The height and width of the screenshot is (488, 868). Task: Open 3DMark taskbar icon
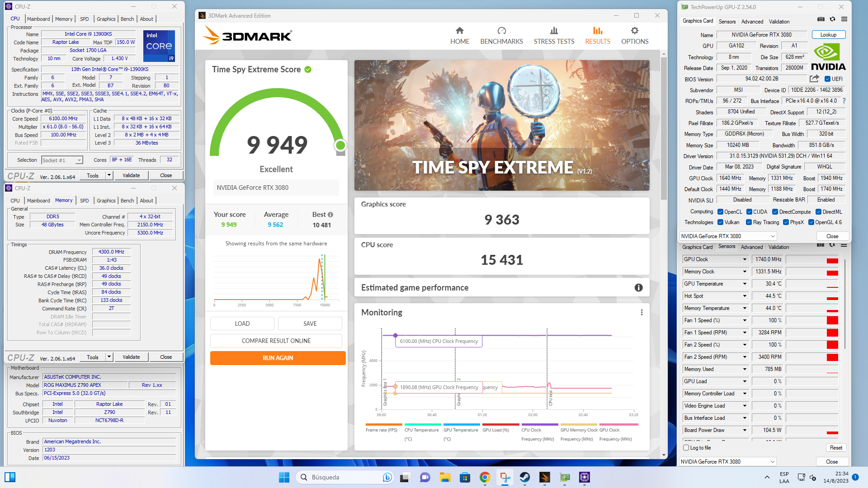(544, 477)
